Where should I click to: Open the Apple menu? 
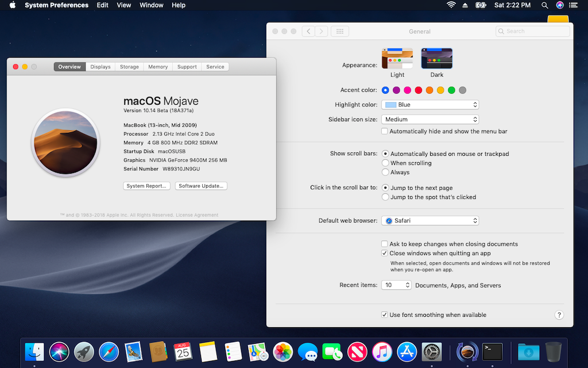(13, 5)
